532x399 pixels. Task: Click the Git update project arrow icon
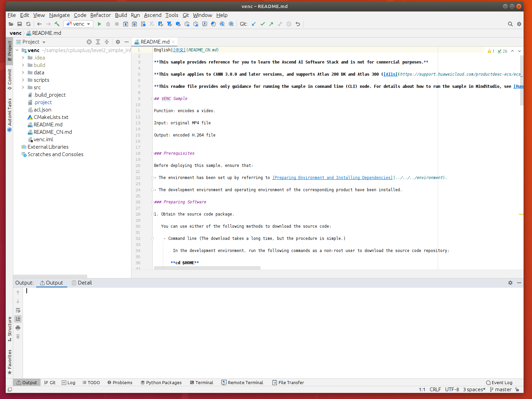point(254,24)
